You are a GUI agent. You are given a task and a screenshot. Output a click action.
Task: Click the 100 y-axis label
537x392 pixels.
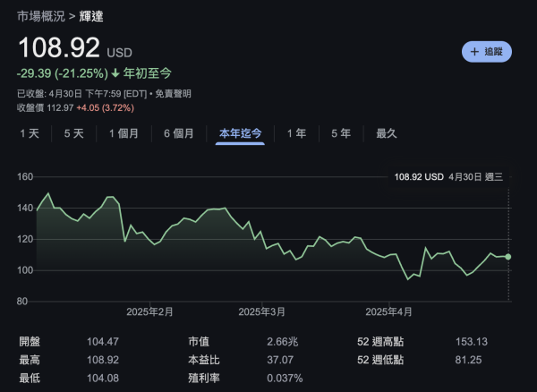click(x=25, y=270)
